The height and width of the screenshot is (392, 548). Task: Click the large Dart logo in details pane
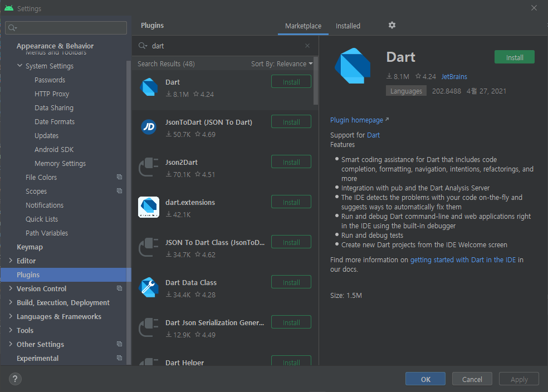pyautogui.click(x=353, y=66)
